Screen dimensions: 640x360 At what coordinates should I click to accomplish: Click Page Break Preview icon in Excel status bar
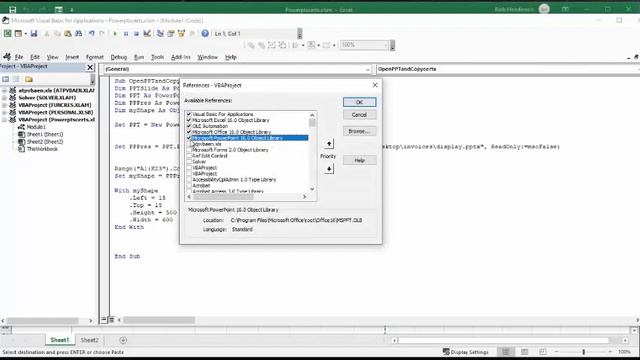pos(542,352)
